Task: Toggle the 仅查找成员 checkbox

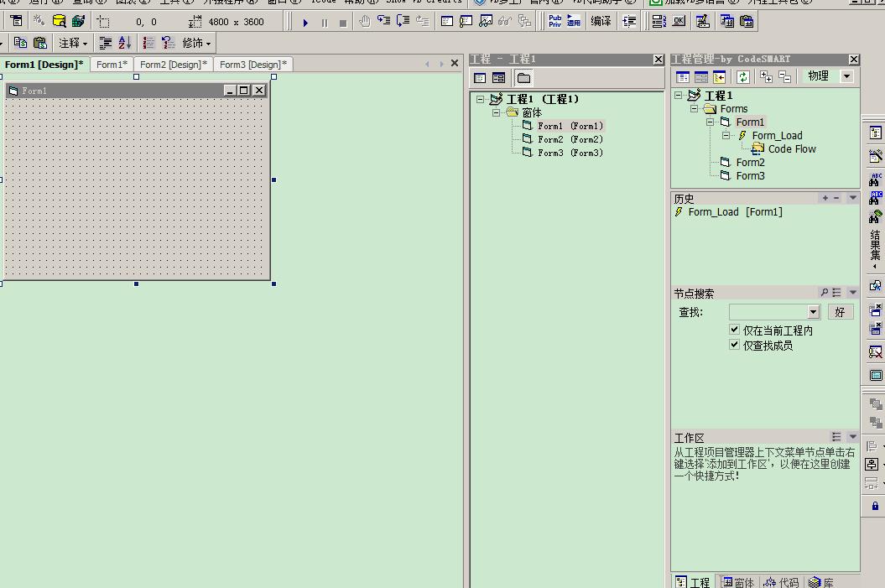Action: 734,345
